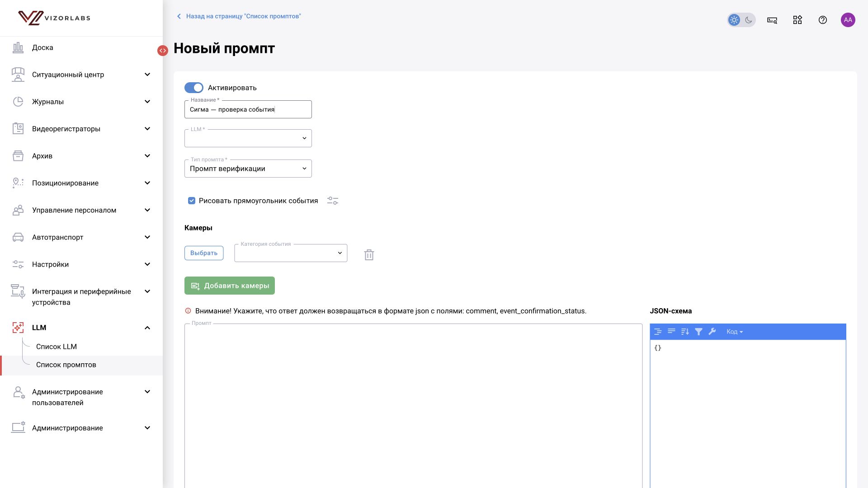
Task: Open the Тип промпта dropdown
Action: click(x=248, y=169)
